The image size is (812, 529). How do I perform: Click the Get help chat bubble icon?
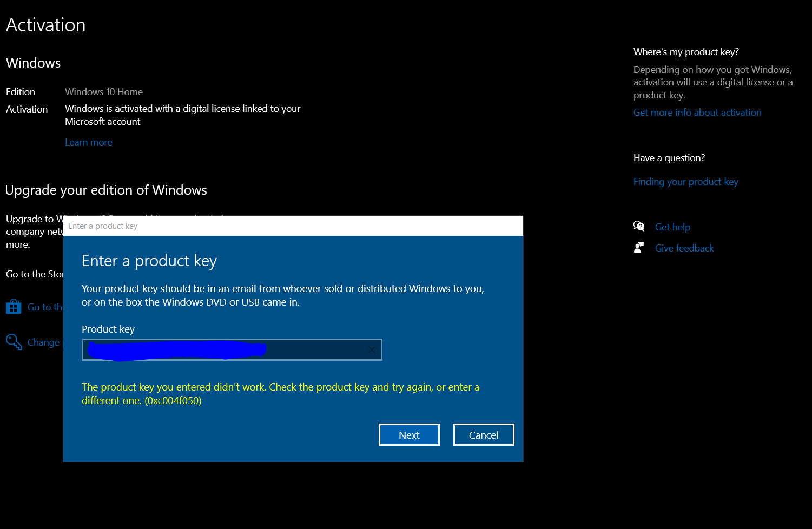[639, 226]
